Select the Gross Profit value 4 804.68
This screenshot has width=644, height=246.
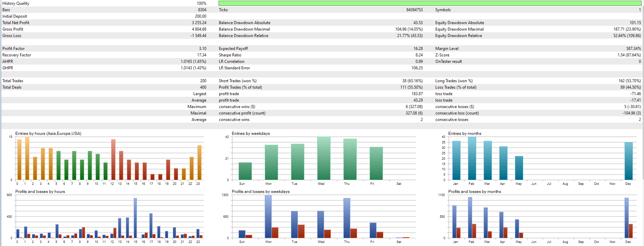pyautogui.click(x=199, y=29)
